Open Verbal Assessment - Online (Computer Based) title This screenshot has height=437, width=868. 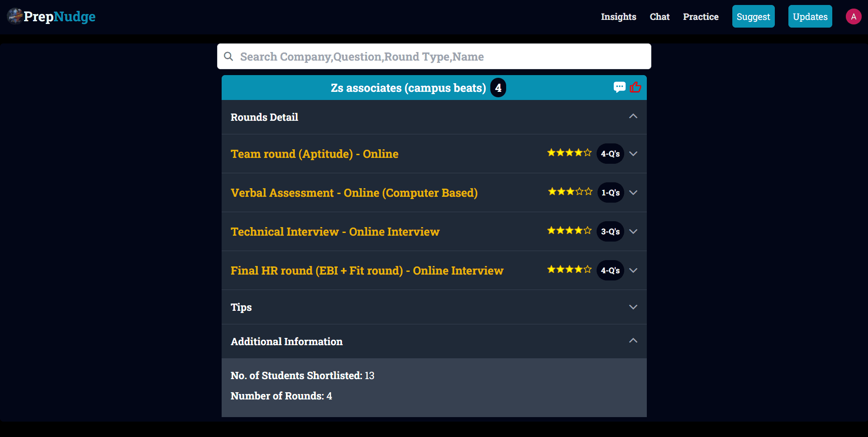[354, 193]
